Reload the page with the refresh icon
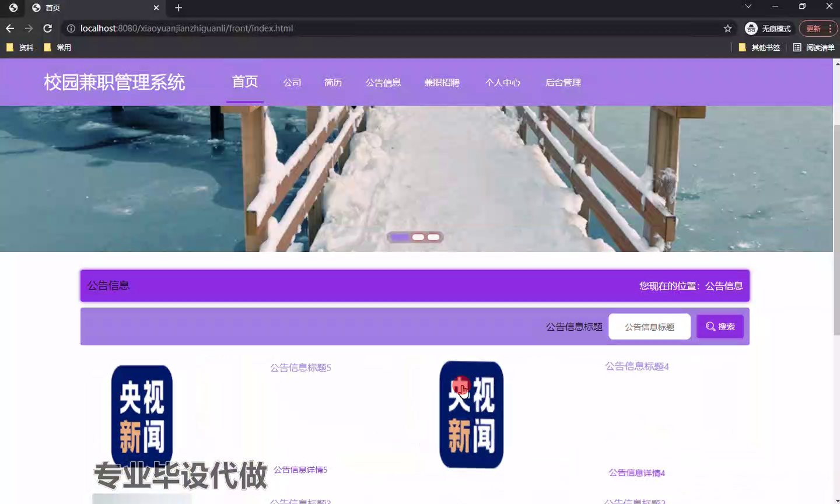The image size is (840, 504). click(48, 28)
